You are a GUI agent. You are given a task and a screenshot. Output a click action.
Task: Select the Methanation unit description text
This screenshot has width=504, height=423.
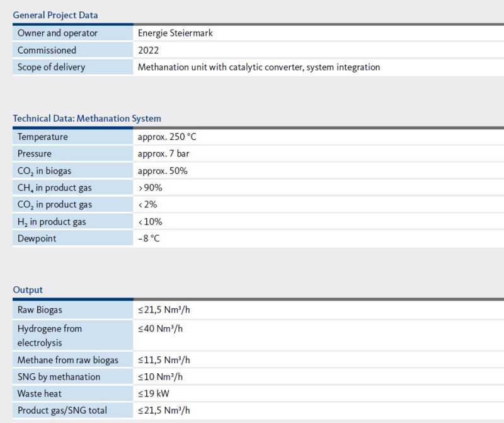coord(259,67)
